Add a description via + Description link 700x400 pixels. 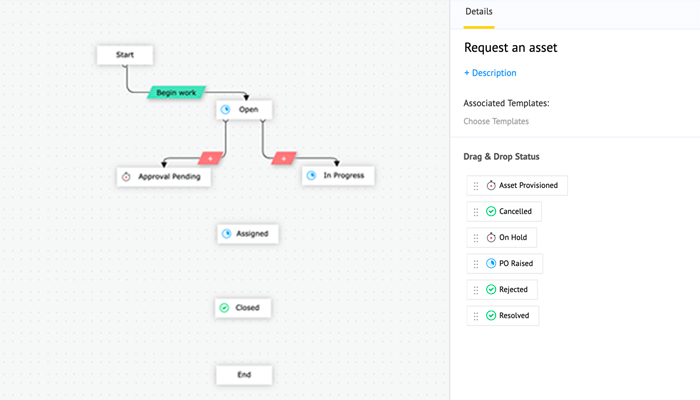pos(490,73)
